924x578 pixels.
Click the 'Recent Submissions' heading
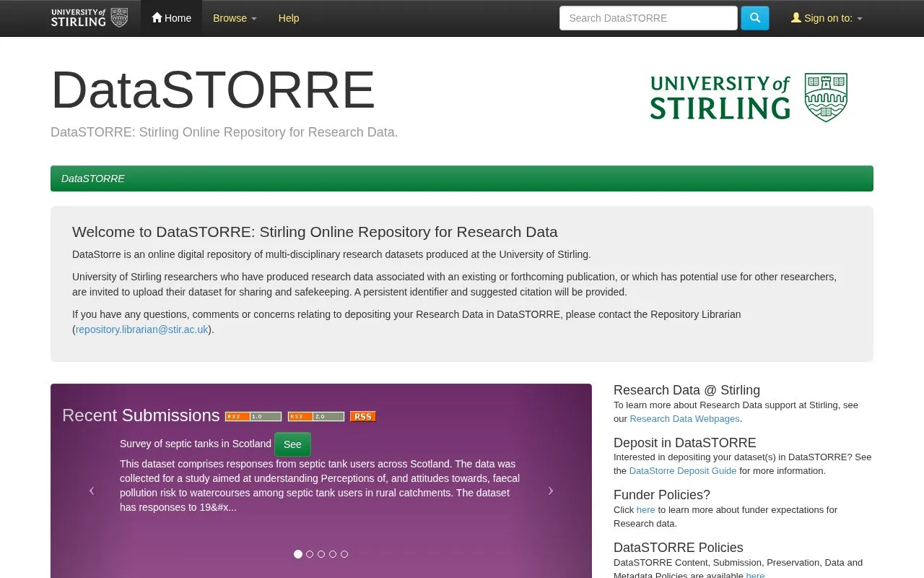click(x=141, y=415)
